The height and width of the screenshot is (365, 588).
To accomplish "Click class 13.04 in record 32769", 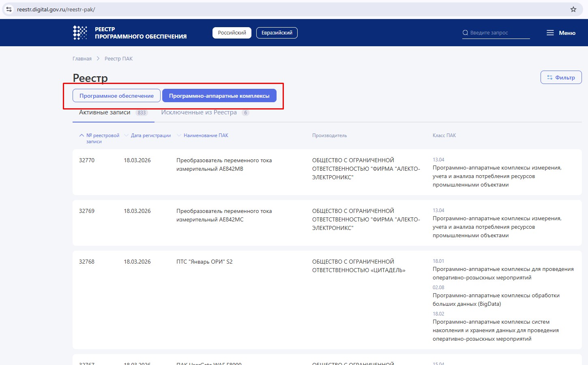I will click(438, 210).
